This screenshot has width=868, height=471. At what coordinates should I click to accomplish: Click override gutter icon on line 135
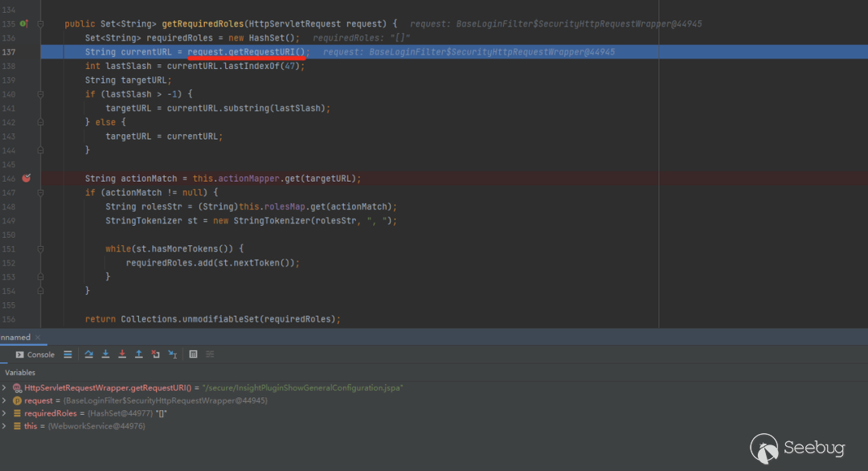pos(23,24)
